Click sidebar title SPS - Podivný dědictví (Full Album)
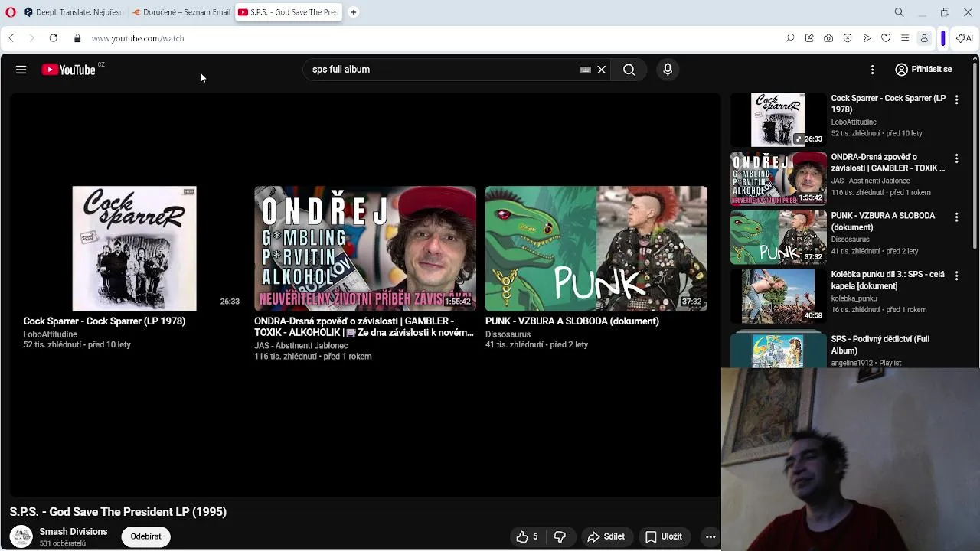980x551 pixels. pyautogui.click(x=880, y=344)
